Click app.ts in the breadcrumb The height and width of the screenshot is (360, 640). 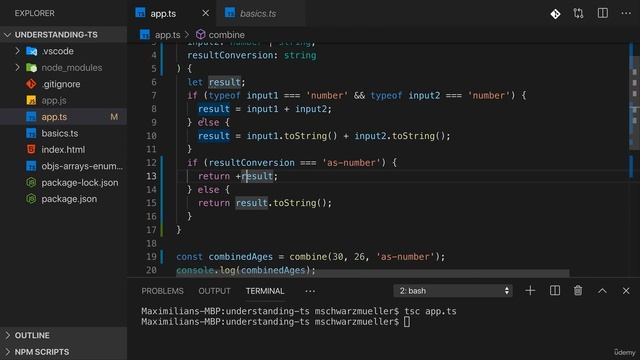click(x=167, y=35)
